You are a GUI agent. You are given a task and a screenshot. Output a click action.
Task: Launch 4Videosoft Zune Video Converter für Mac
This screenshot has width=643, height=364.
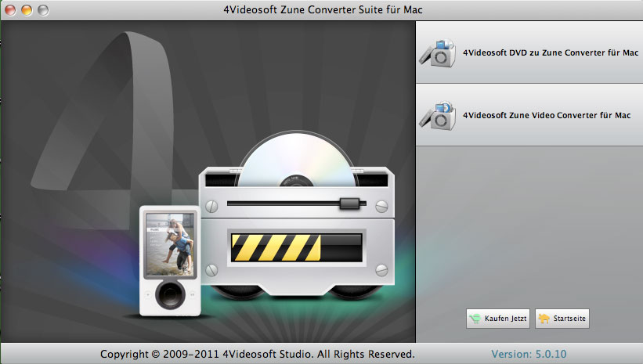coord(546,115)
